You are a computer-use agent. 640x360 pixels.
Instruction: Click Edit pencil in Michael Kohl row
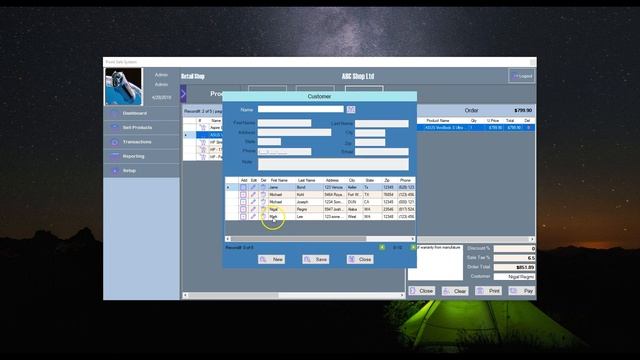click(x=253, y=195)
